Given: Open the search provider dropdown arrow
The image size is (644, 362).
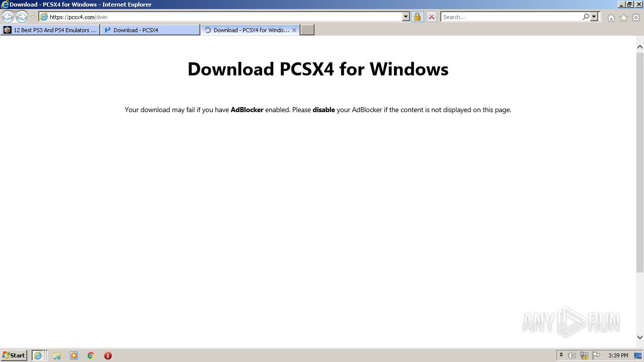Looking at the screenshot, I should (x=594, y=17).
